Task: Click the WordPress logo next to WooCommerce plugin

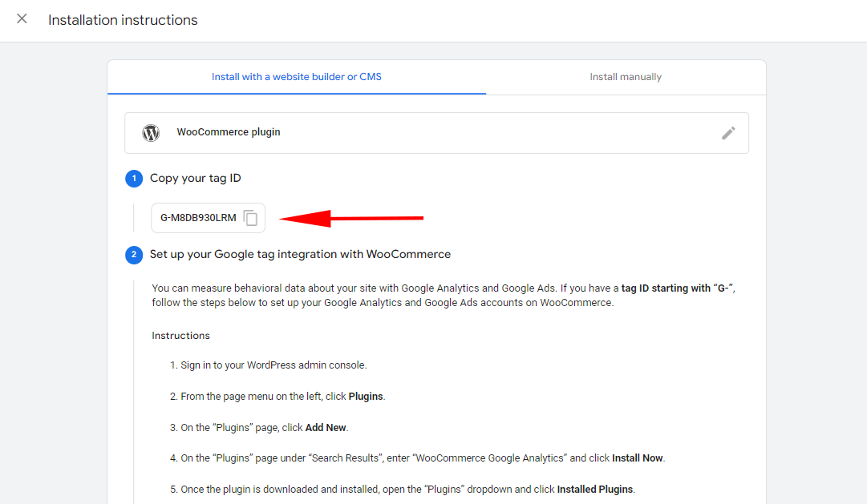Action: [151, 133]
